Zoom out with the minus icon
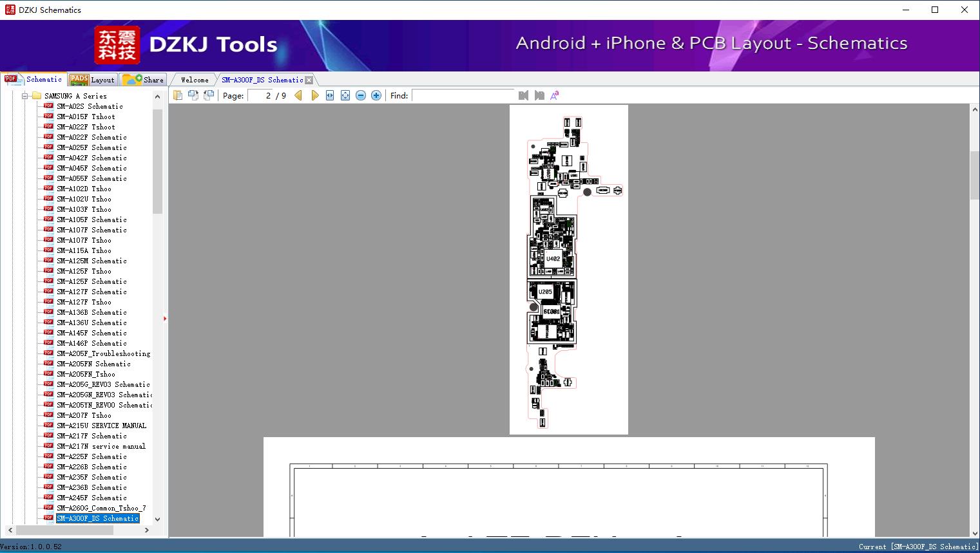The height and width of the screenshot is (553, 980). point(361,95)
